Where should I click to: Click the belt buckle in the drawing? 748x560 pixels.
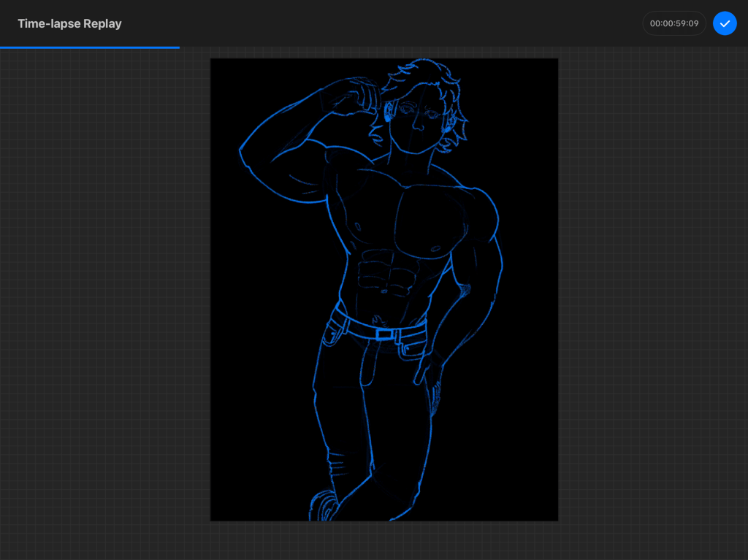[x=385, y=334]
